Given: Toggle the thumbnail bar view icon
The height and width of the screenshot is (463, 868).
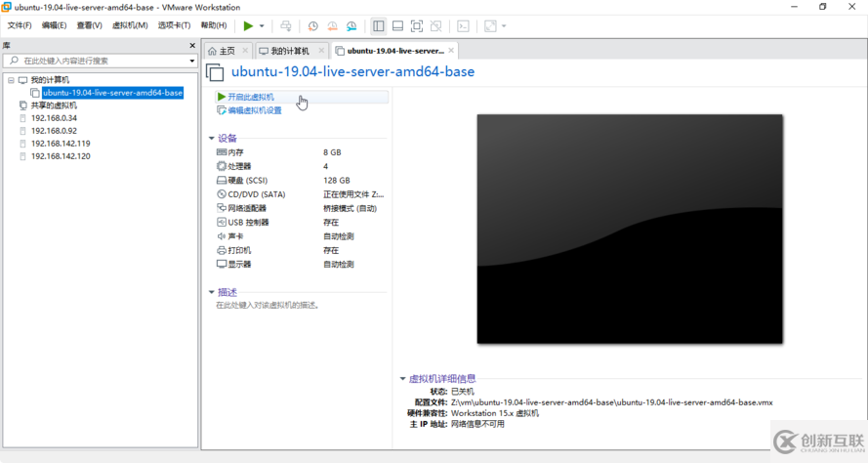Looking at the screenshot, I should pos(397,26).
